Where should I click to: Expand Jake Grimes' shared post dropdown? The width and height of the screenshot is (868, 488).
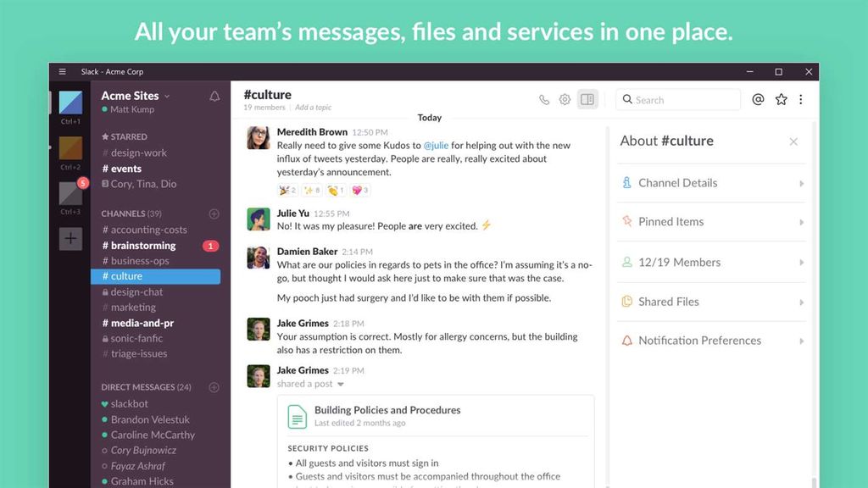341,384
